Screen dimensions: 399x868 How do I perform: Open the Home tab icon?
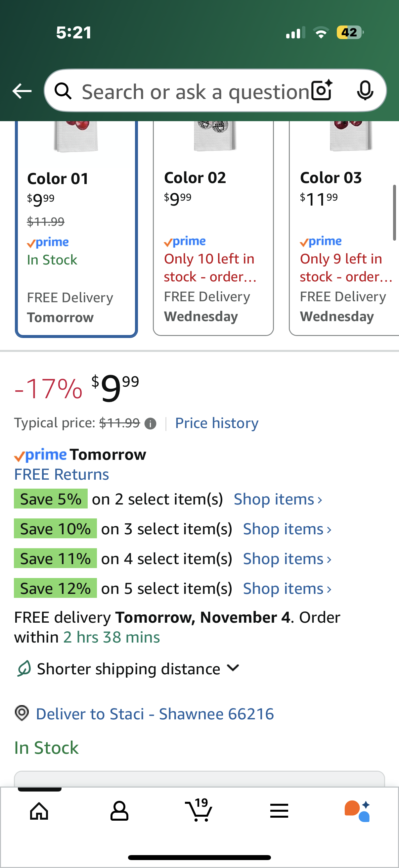point(39,811)
